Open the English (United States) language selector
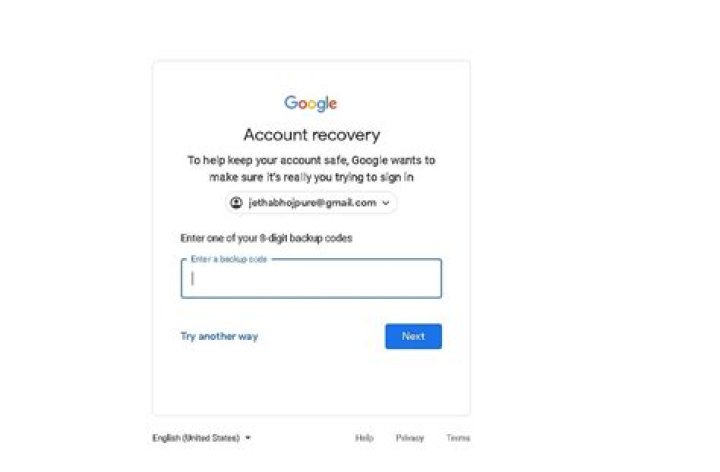The width and height of the screenshot is (720, 472). [x=202, y=438]
